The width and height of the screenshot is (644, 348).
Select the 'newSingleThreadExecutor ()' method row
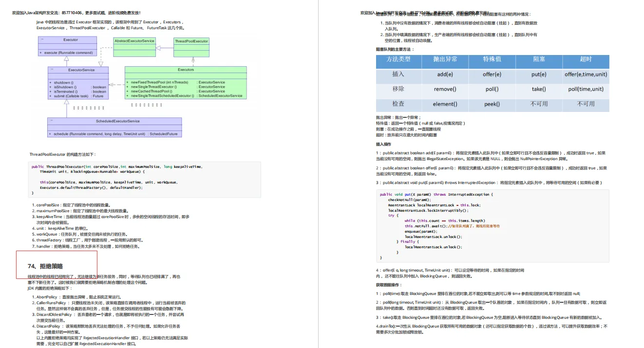click(x=178, y=87)
